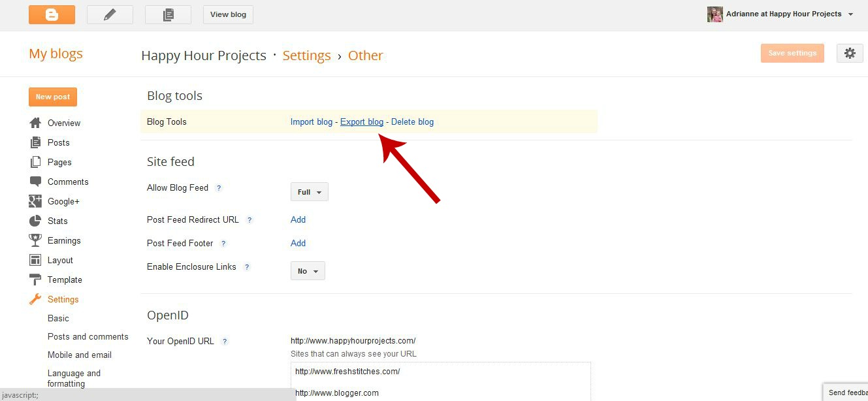Click the Posts document icon in sidebar
This screenshot has height=401, width=868.
pos(35,142)
